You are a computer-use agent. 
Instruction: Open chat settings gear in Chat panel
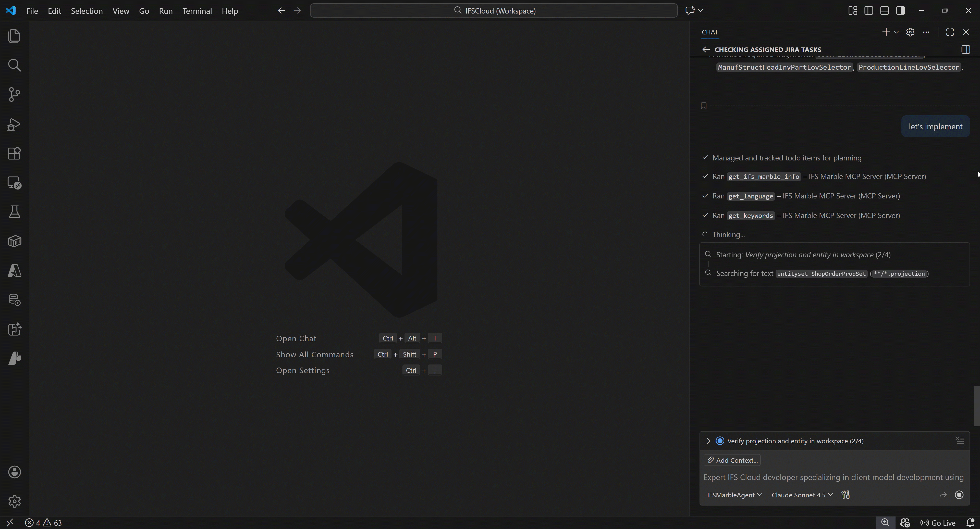(910, 32)
